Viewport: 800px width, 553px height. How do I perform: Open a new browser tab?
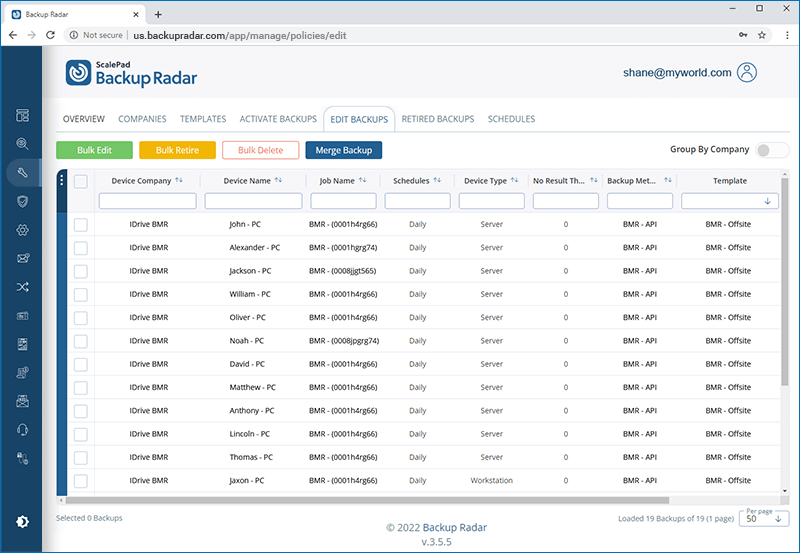click(158, 14)
